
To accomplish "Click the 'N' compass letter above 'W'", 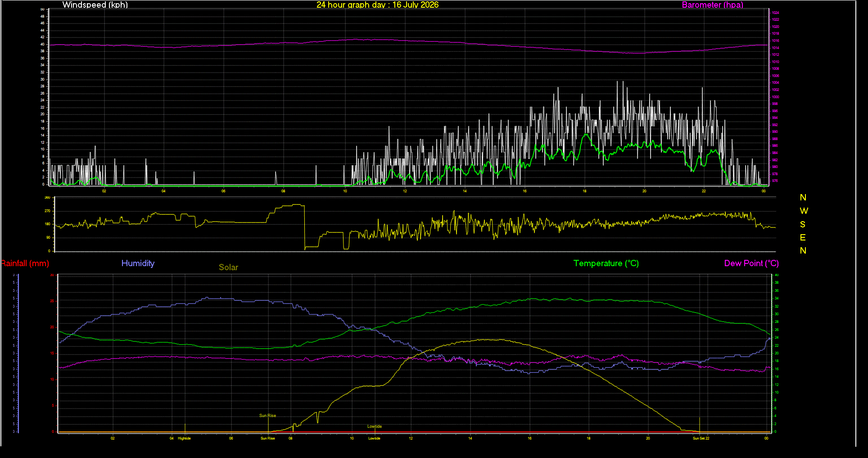I will (x=803, y=198).
